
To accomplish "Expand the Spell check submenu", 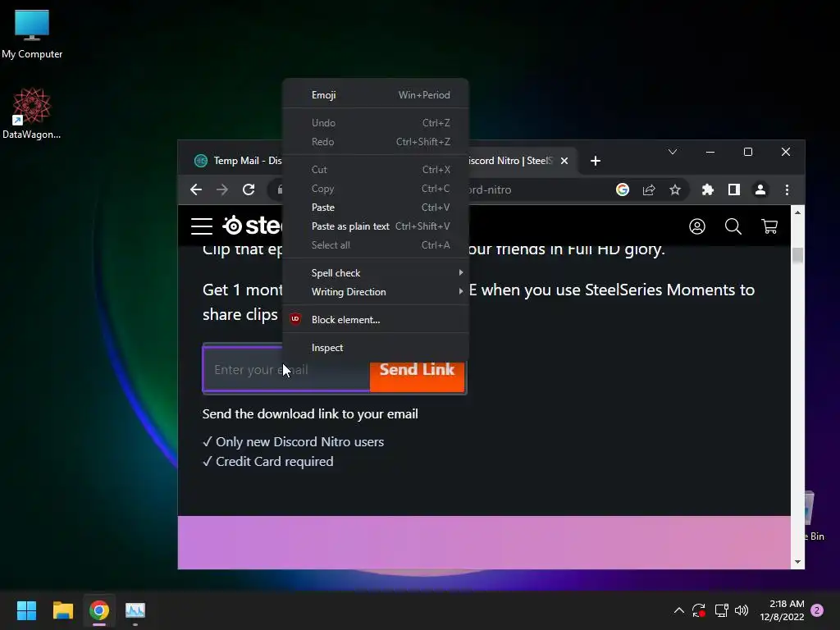I will point(375,273).
